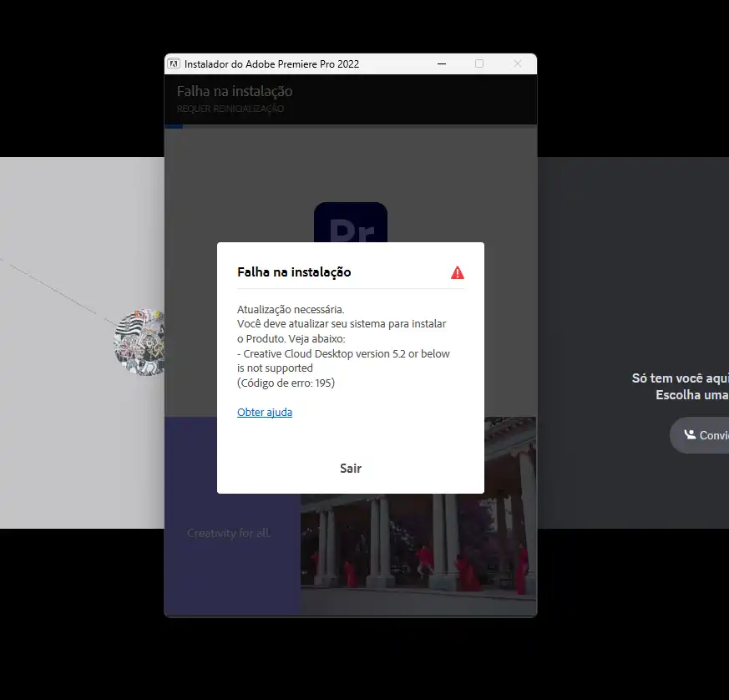Click the photo of dancers in red
The image size is (729, 700).
click(418, 543)
